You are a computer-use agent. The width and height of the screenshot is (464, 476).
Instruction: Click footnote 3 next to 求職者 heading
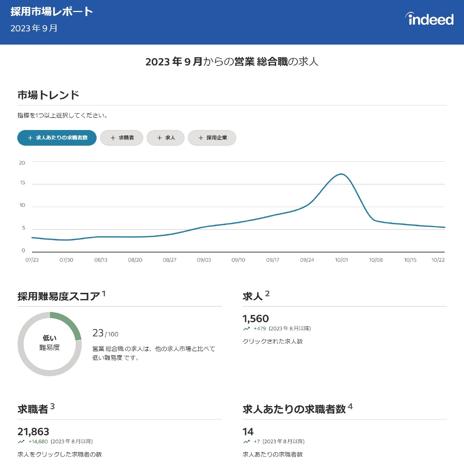tap(52, 406)
